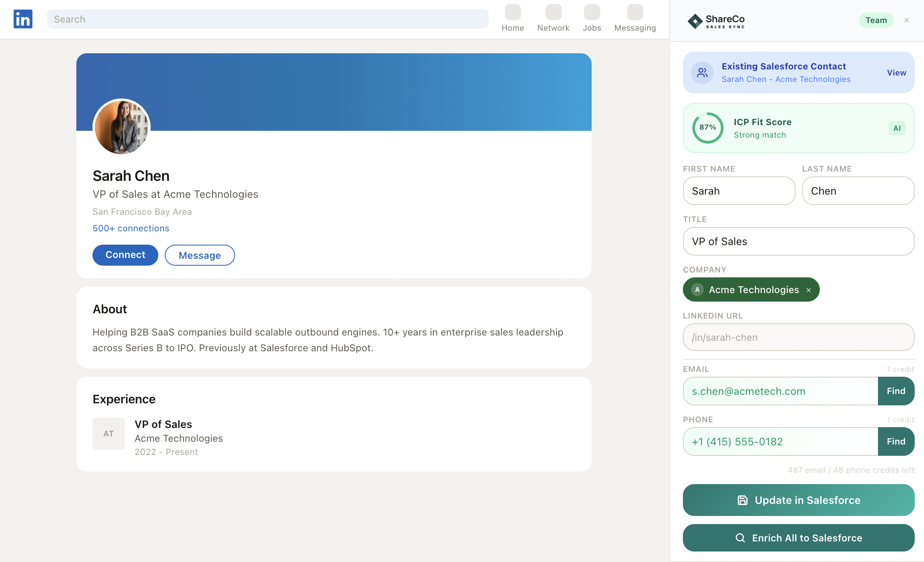The image size is (924, 562).
Task: Open the Jobs nav item
Action: [592, 19]
